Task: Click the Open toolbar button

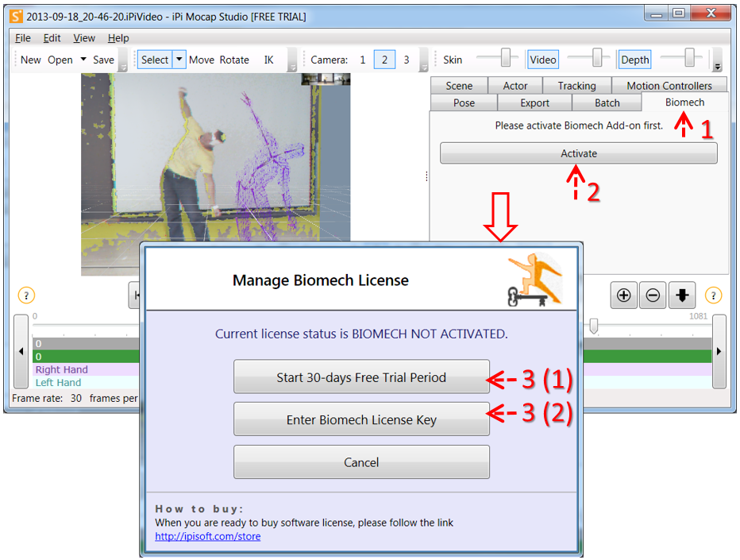Action: click(60, 60)
